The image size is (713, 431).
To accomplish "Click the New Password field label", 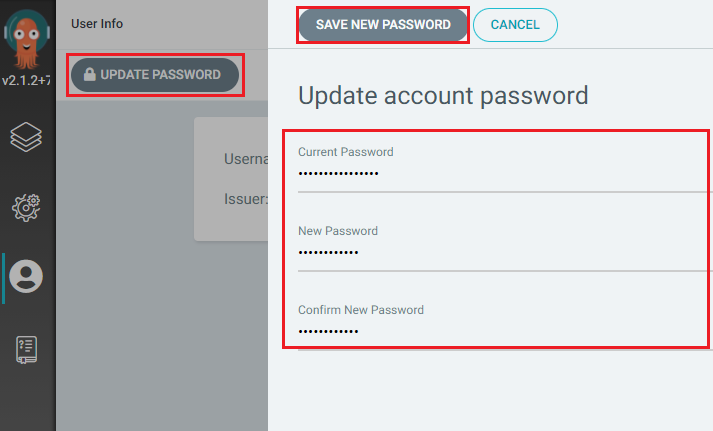I will point(337,231).
